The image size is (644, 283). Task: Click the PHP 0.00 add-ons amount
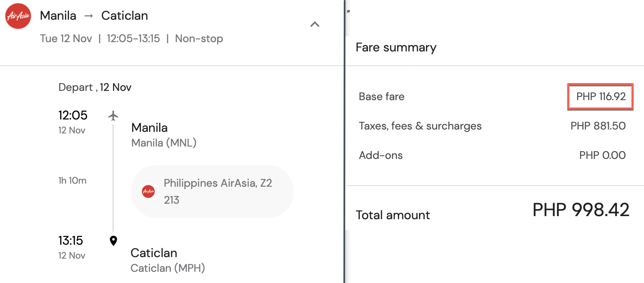pos(602,155)
